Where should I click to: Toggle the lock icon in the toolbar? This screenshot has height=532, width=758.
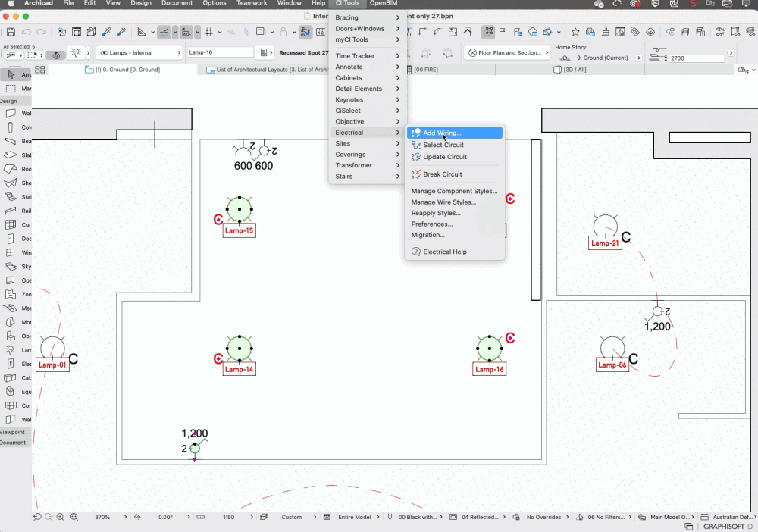tap(283, 32)
